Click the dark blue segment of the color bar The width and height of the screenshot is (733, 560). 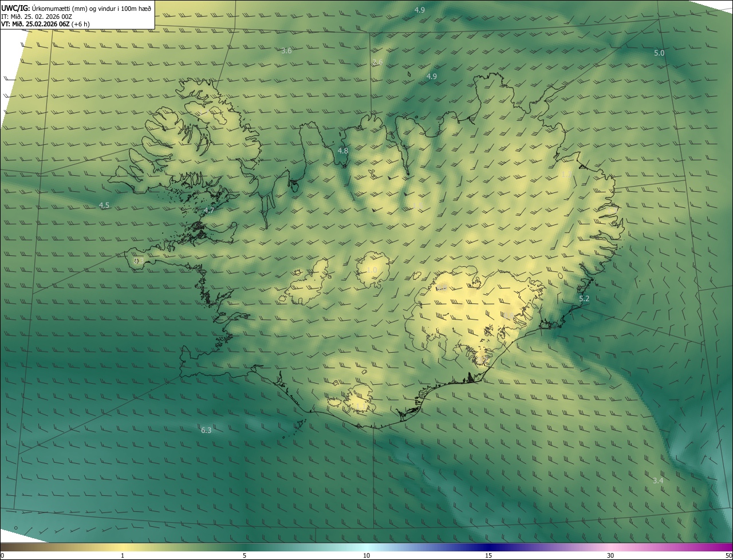488,547
